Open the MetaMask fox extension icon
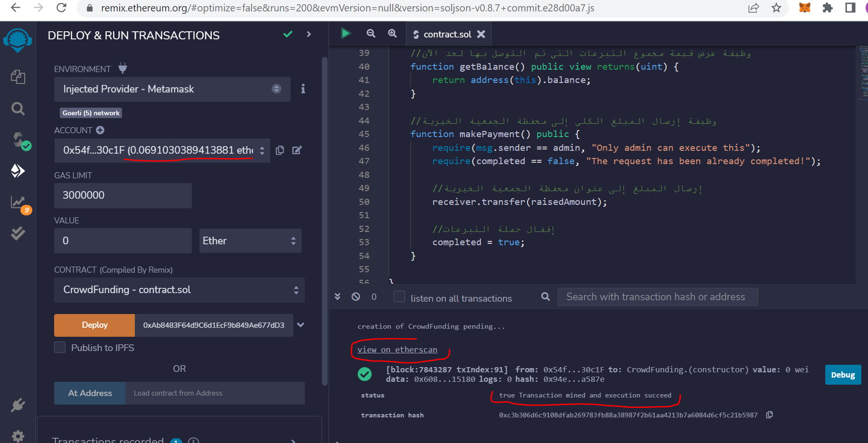 pos(805,8)
